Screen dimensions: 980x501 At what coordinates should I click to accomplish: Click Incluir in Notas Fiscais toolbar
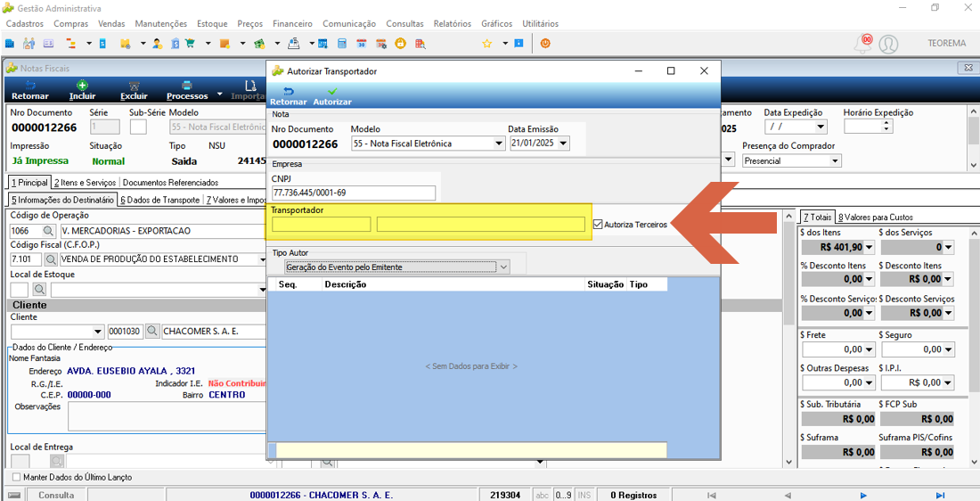83,90
